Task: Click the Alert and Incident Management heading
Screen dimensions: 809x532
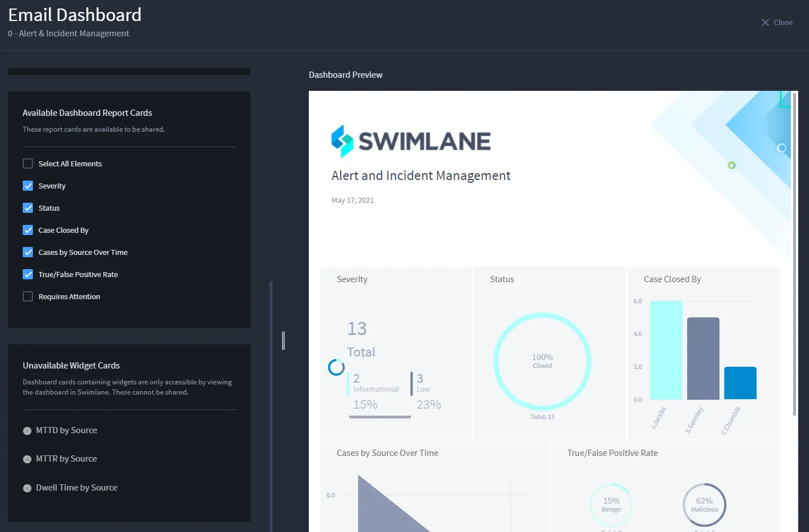Action: pos(421,176)
